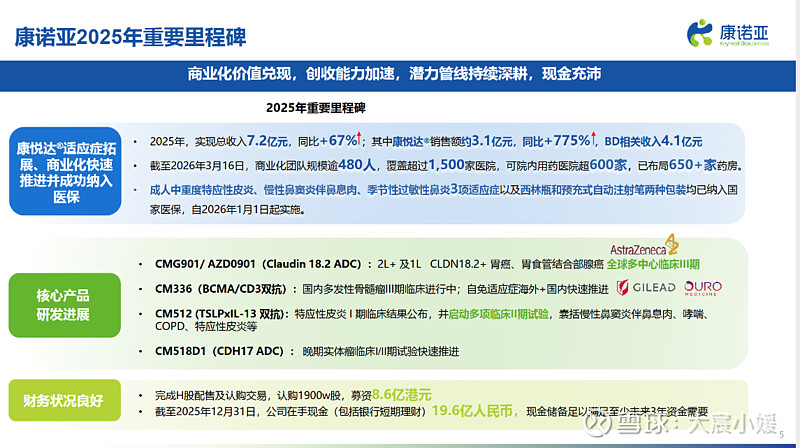Viewport: 800px width, 448px height.
Task: Click the hospital coverage figure 1,500
Action: coord(446,165)
